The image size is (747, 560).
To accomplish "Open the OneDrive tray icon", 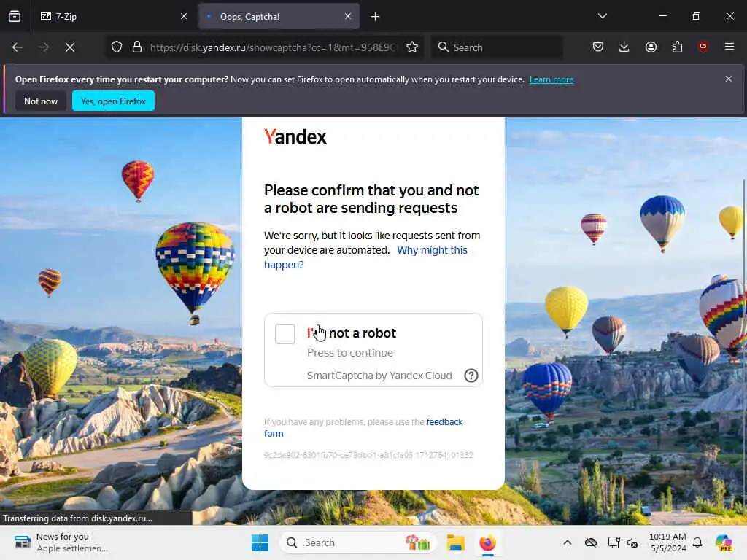I will [x=591, y=542].
